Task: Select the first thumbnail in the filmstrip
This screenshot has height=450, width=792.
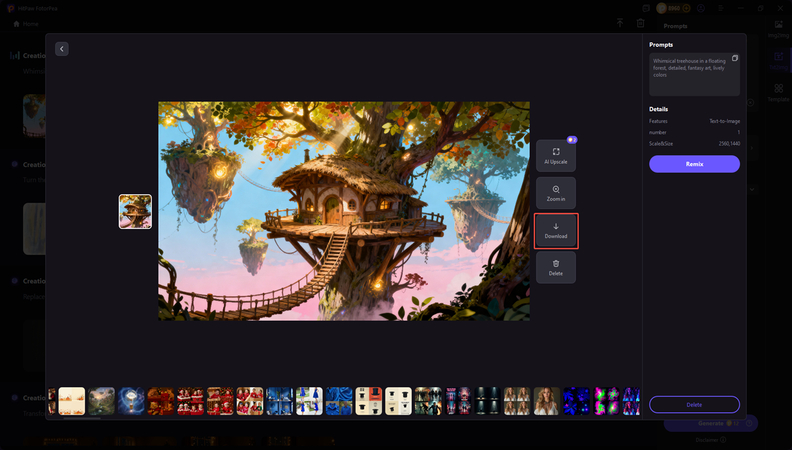Action: coord(71,400)
